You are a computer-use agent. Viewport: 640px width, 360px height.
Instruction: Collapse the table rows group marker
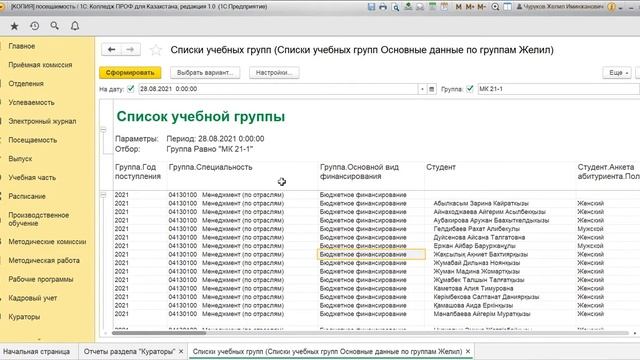pos(104,195)
